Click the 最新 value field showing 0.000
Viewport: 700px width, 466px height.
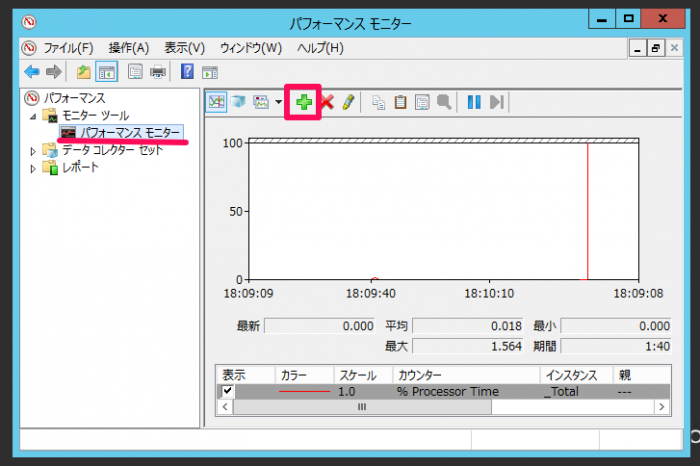pos(320,326)
